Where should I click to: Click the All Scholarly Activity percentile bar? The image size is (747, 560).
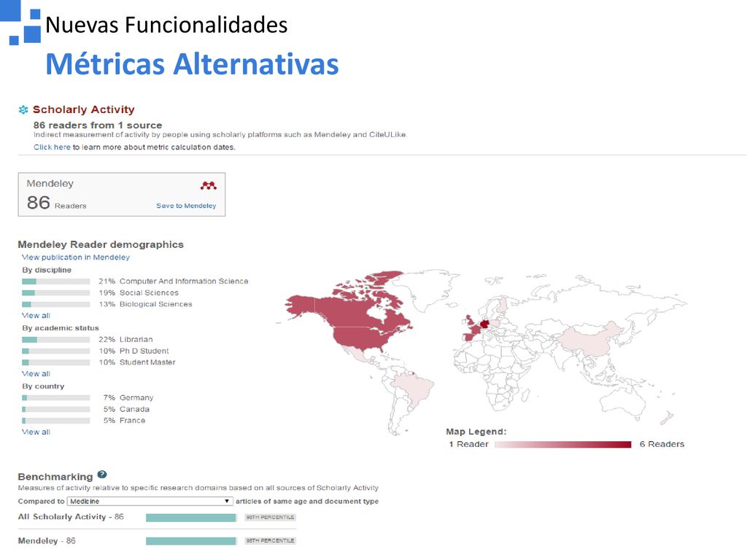click(191, 518)
